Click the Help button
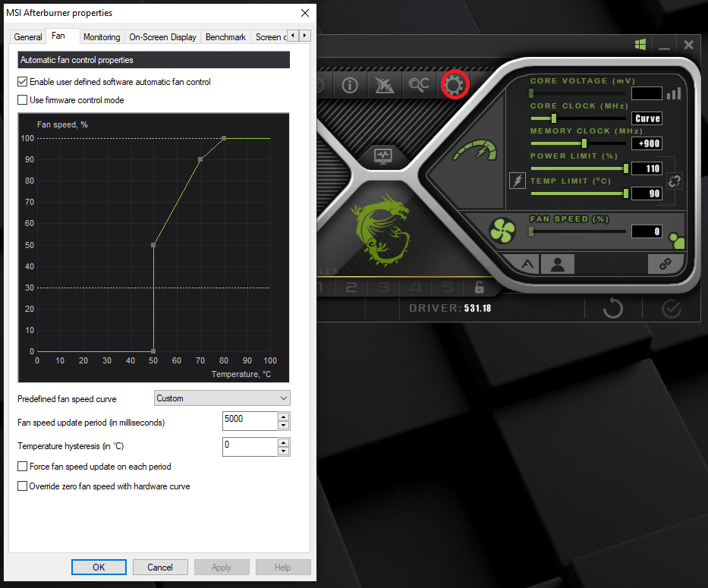This screenshot has width=708, height=588. (x=283, y=568)
